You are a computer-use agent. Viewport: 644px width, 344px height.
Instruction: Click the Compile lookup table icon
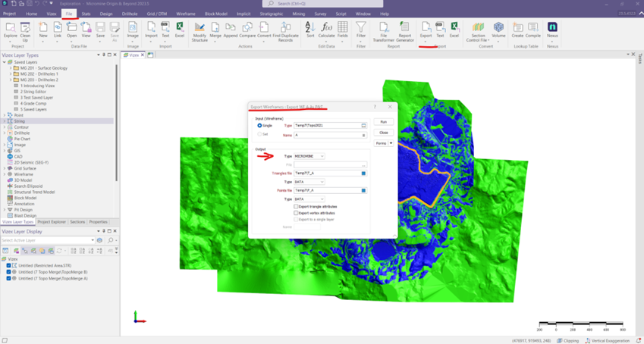click(533, 28)
